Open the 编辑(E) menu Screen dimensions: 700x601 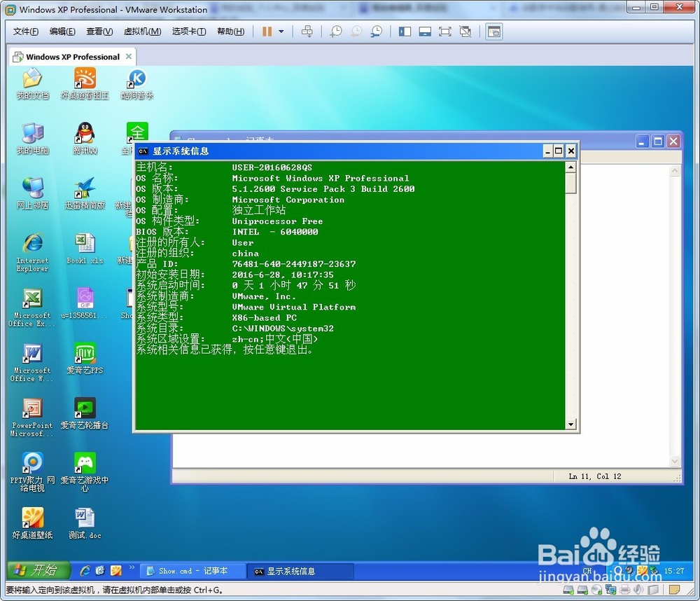(x=62, y=32)
